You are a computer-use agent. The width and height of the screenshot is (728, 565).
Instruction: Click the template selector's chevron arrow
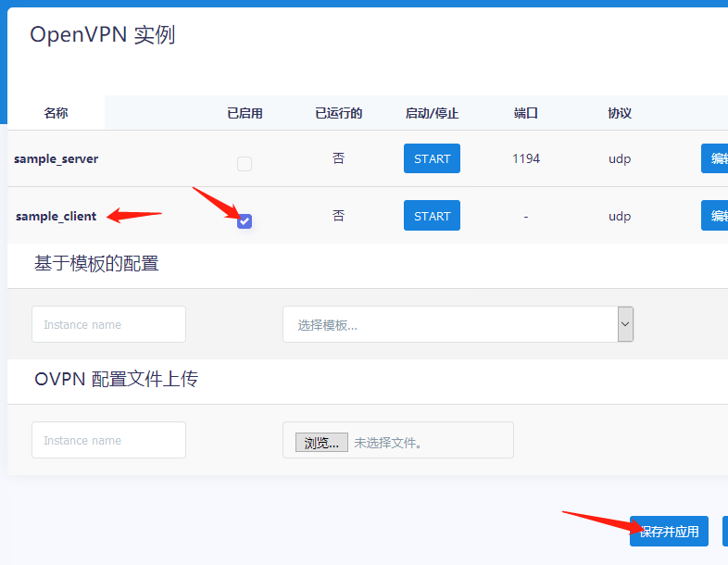[625, 324]
